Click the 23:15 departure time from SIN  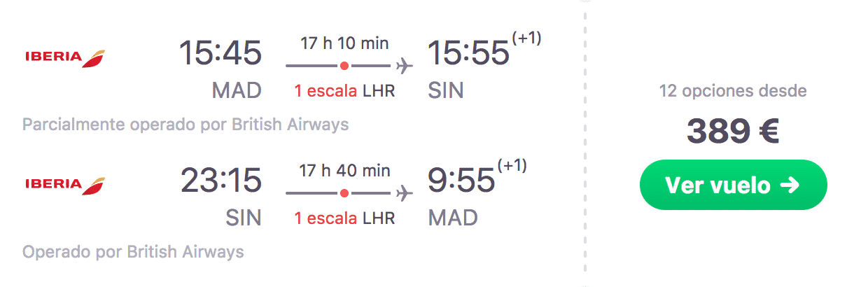220,180
